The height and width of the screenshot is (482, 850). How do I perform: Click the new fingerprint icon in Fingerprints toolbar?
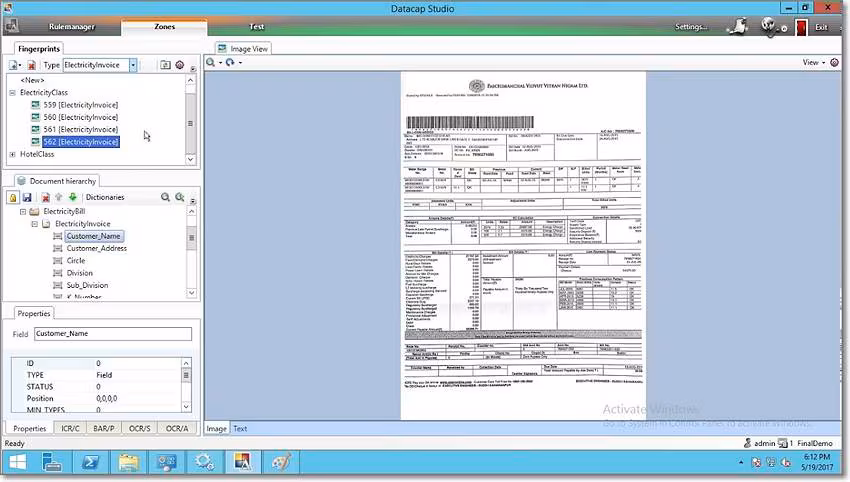(14, 65)
